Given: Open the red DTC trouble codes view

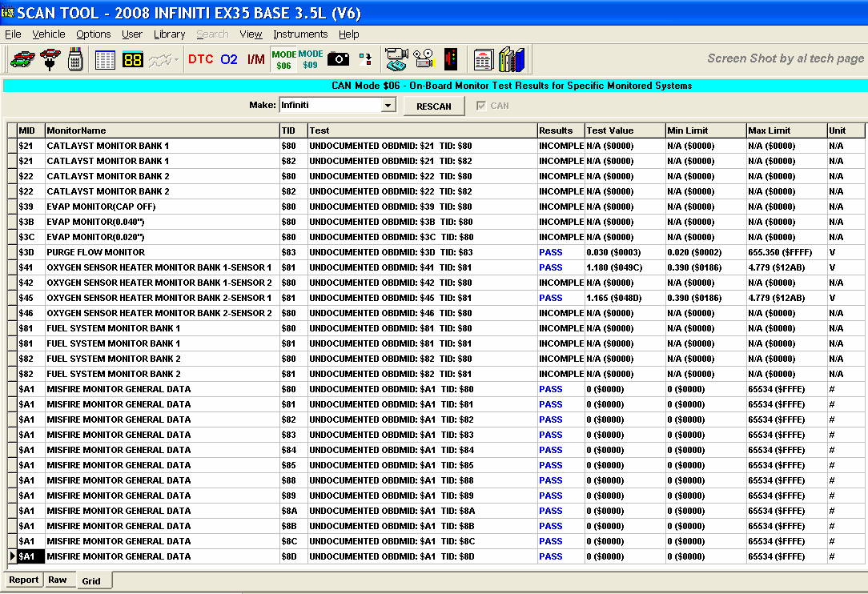Looking at the screenshot, I should click(x=200, y=59).
